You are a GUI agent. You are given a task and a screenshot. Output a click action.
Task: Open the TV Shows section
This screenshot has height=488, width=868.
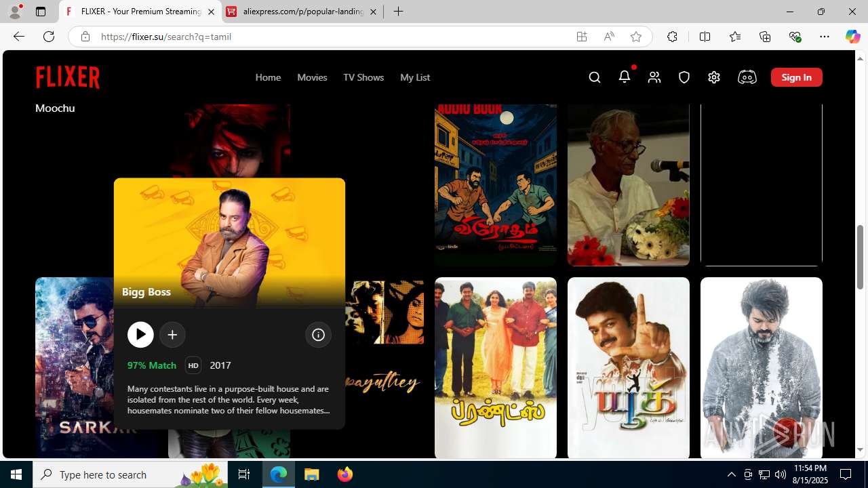(x=363, y=77)
